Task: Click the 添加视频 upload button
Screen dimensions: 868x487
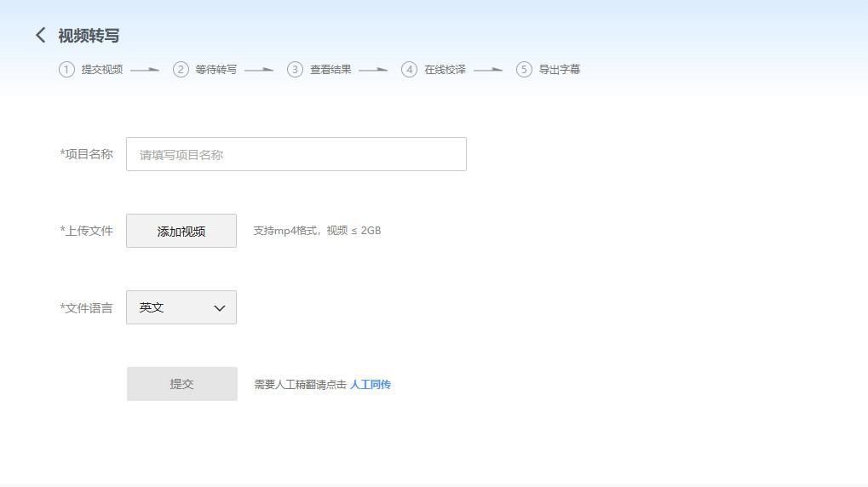Action: coord(181,231)
